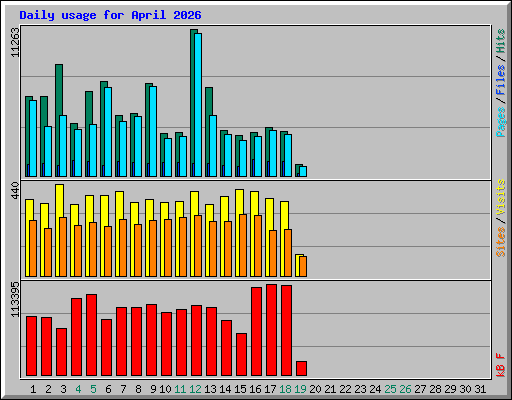Select x-axis day label 15
The image size is (512, 400).
click(240, 389)
